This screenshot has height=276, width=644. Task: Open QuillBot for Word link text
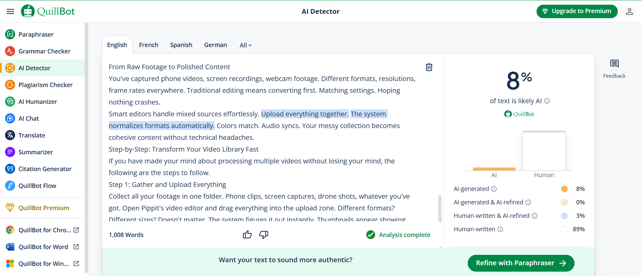[43, 247]
